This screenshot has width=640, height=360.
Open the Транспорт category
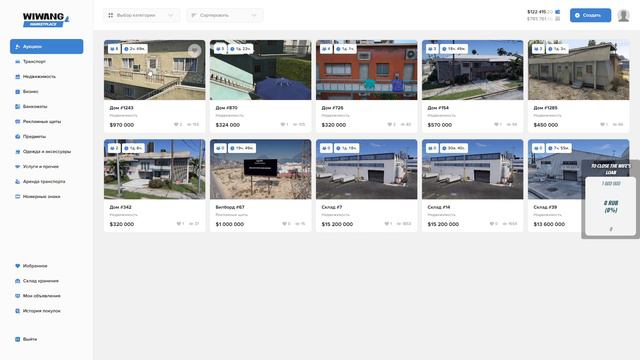34,62
